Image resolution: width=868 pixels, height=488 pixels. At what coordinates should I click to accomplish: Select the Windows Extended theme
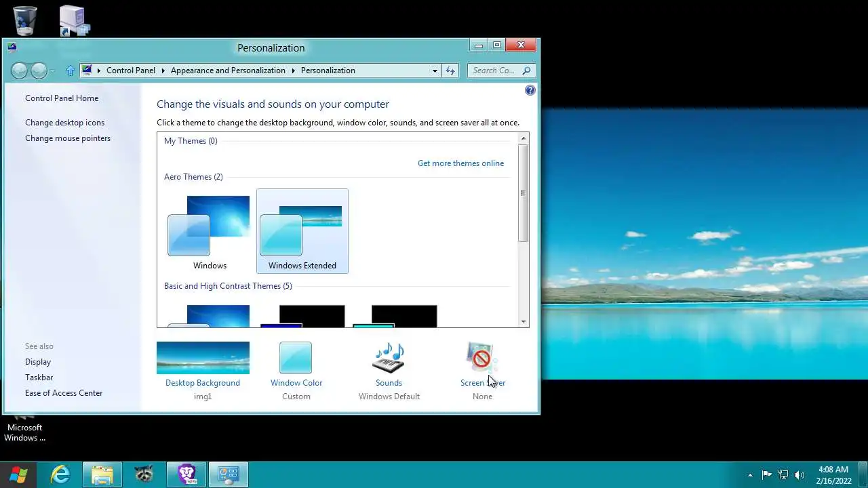click(302, 232)
